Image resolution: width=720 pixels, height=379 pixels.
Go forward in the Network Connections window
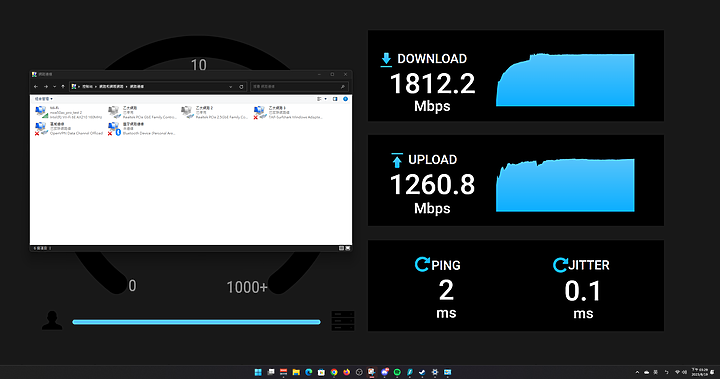[x=46, y=86]
